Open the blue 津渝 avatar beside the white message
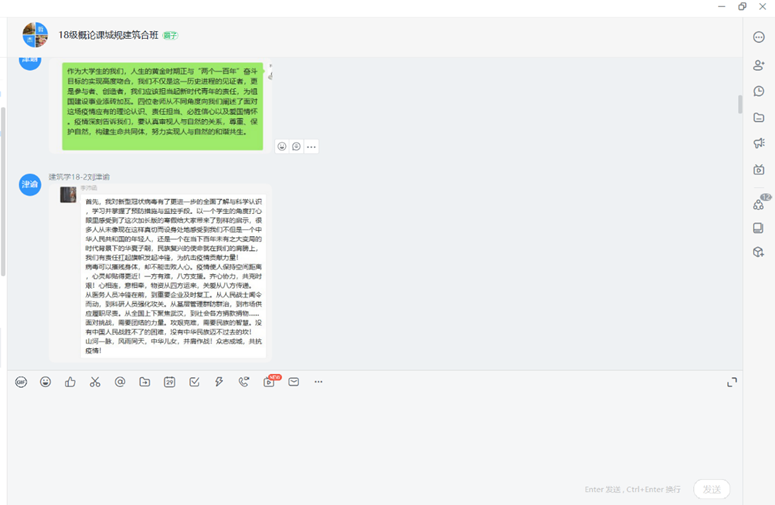The image size is (775, 505). (x=30, y=184)
